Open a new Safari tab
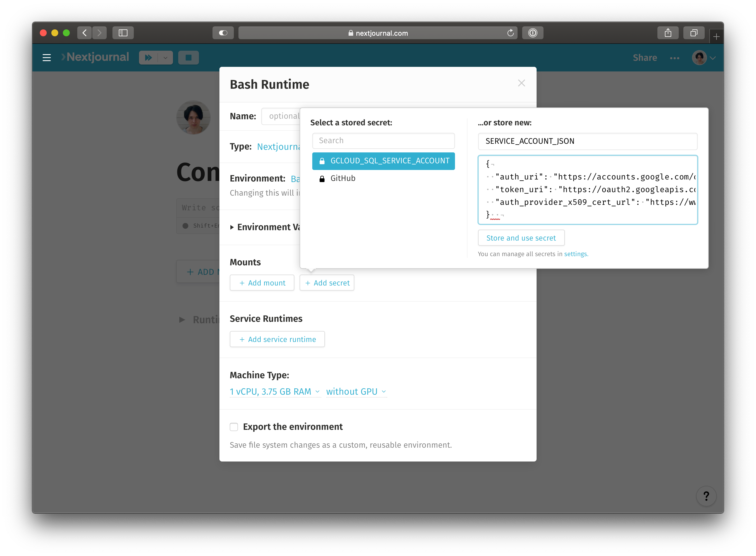This screenshot has width=756, height=556. (716, 36)
